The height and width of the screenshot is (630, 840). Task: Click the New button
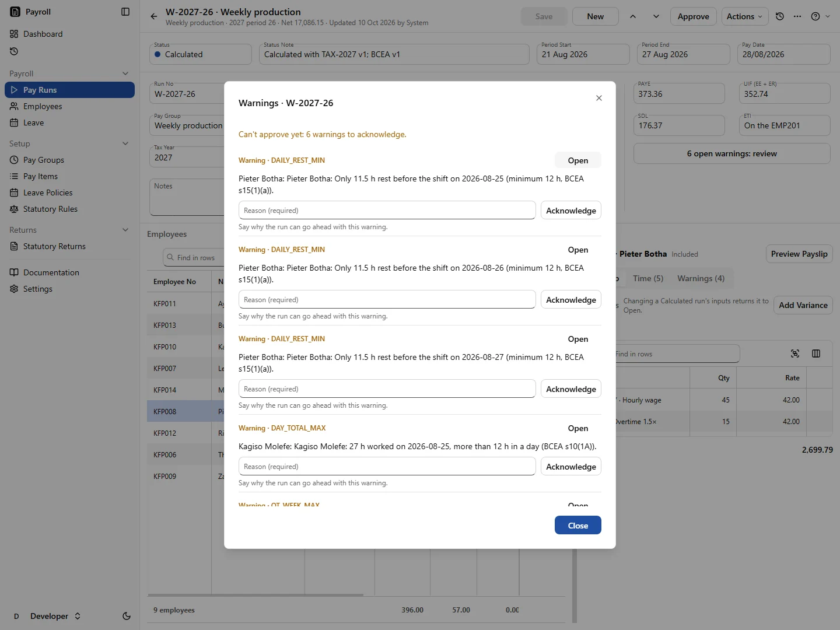[596, 16]
